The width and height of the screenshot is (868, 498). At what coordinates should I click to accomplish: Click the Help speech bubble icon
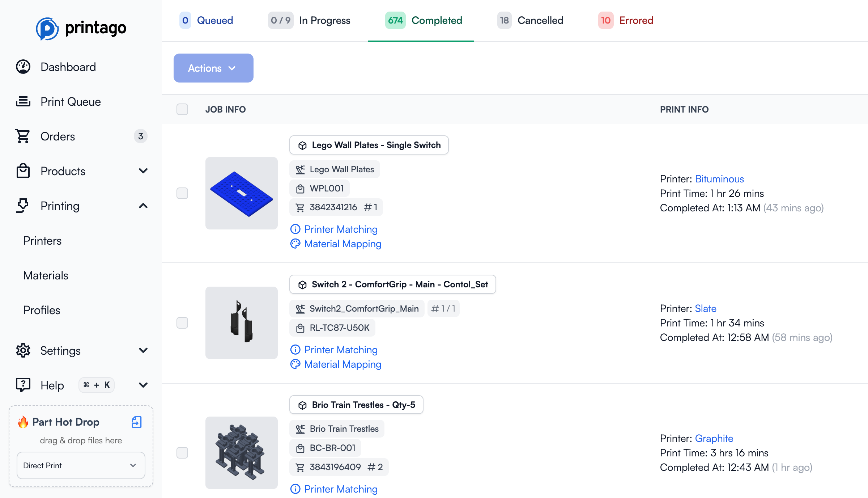point(23,385)
